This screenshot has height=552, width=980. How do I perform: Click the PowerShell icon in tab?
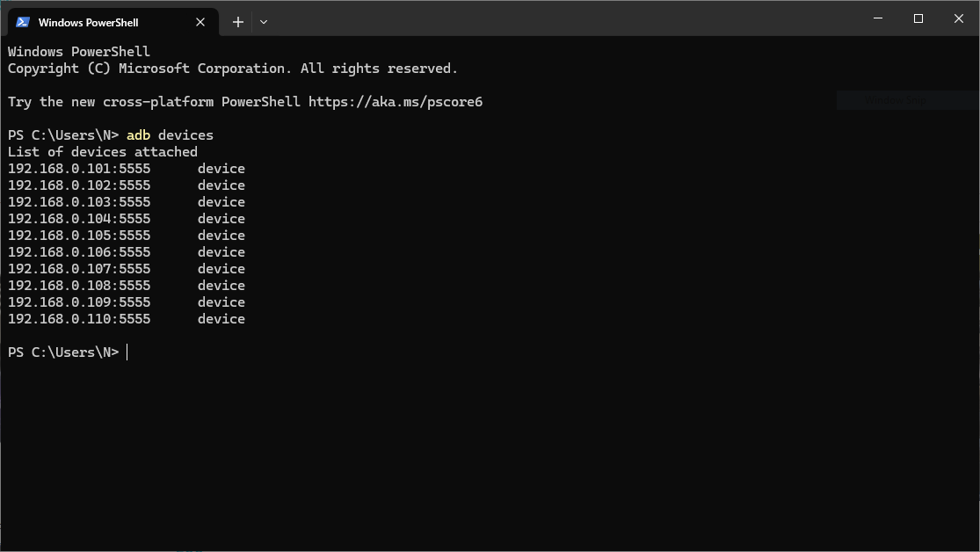point(23,22)
